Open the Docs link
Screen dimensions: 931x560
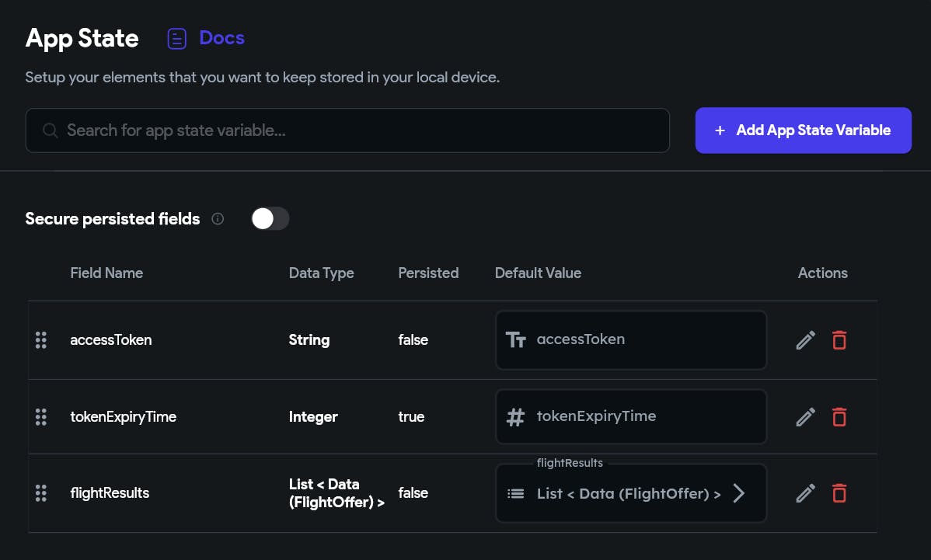pos(221,38)
